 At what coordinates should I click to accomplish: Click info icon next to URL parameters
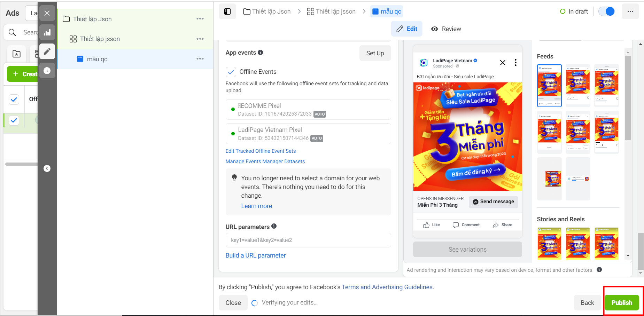tap(274, 226)
